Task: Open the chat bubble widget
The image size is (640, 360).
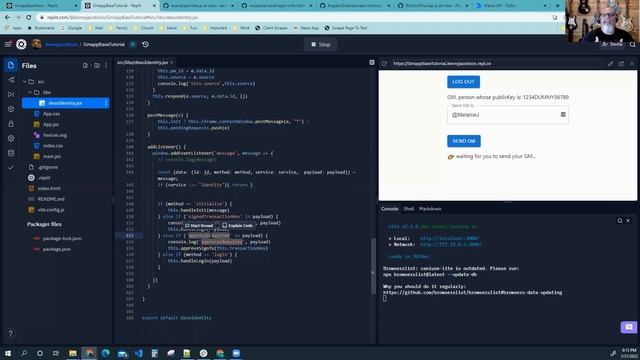Action: pos(629,327)
